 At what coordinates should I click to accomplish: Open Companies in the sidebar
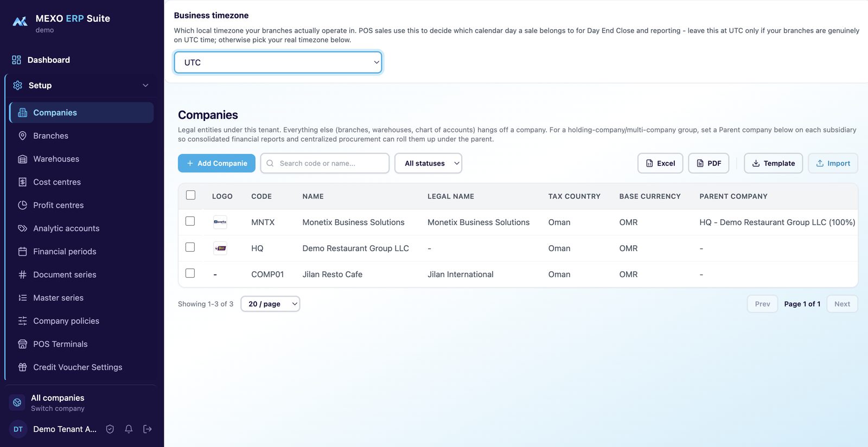81,112
